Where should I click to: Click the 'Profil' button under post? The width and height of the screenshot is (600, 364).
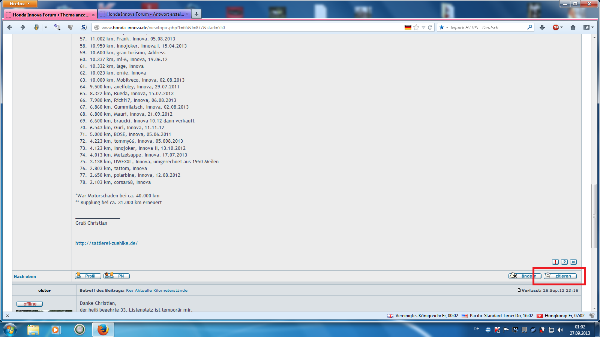88,276
